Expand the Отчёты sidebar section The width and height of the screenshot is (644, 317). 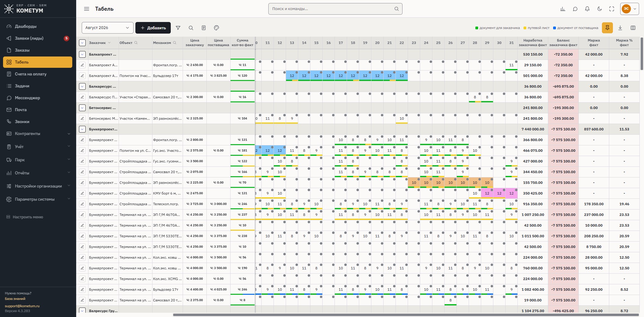point(38,173)
